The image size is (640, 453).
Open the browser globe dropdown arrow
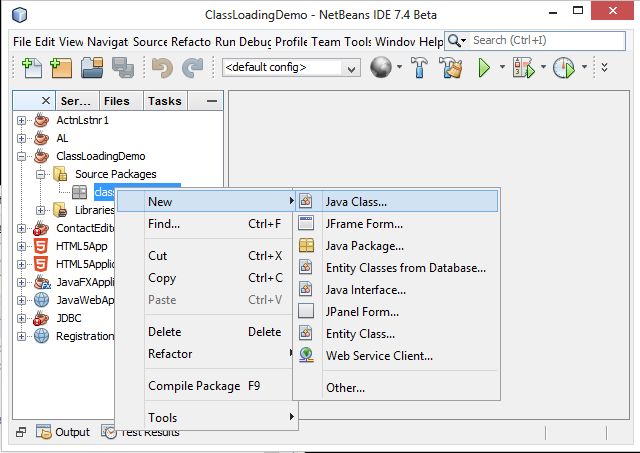pyautogui.click(x=399, y=67)
